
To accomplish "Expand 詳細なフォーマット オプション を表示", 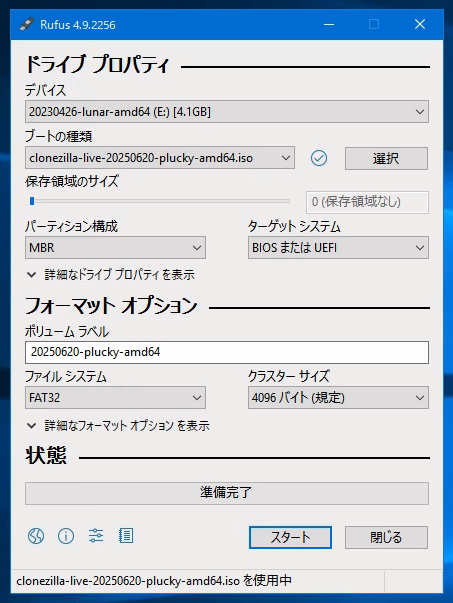I will tap(118, 426).
